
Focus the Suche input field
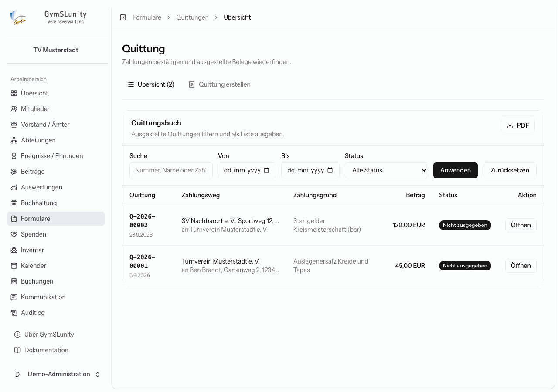[x=171, y=170]
